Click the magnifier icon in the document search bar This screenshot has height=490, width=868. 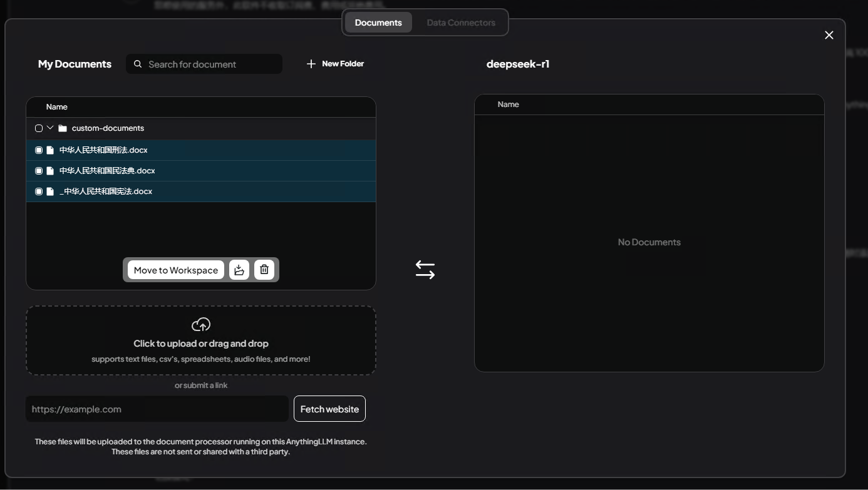[x=138, y=64]
